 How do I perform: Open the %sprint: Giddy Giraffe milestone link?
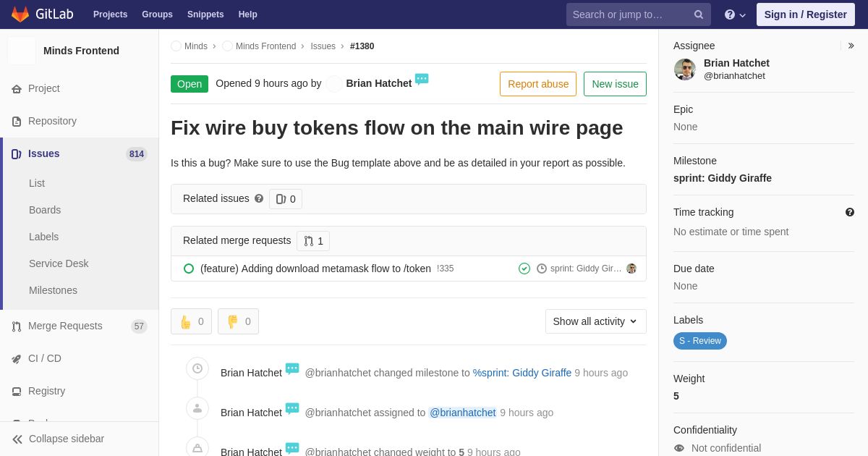(522, 373)
